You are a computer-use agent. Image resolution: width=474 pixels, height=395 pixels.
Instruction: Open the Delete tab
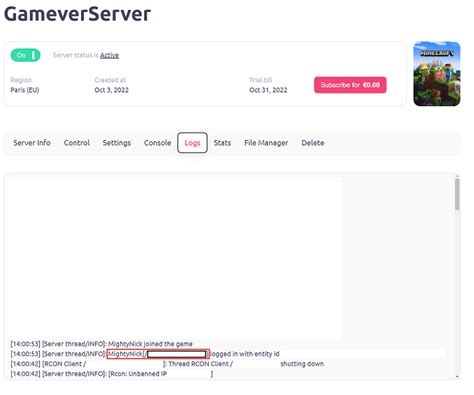313,143
